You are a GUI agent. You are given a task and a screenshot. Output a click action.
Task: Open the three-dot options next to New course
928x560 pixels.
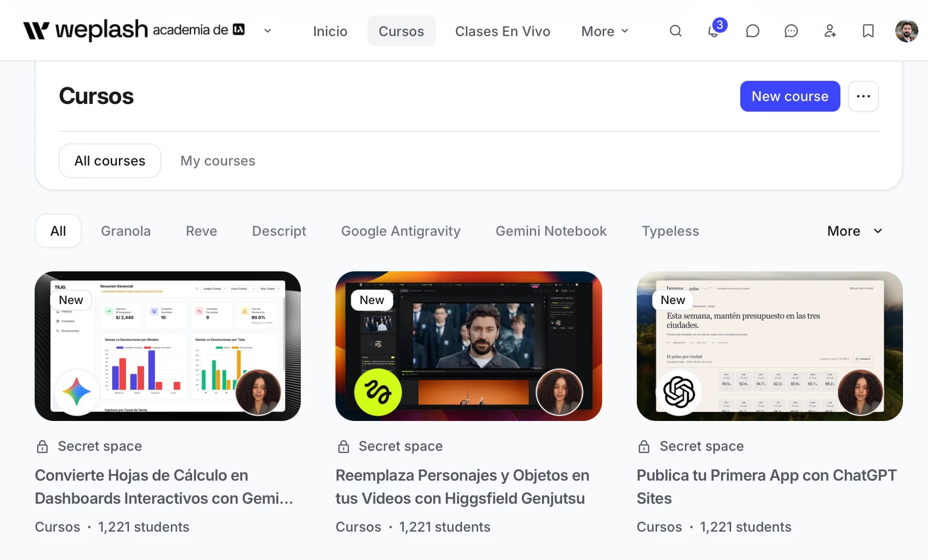(x=863, y=96)
